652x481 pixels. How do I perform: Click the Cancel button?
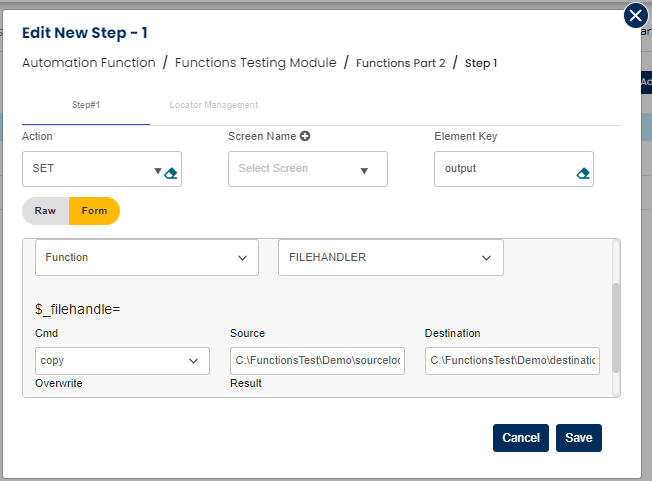click(521, 437)
